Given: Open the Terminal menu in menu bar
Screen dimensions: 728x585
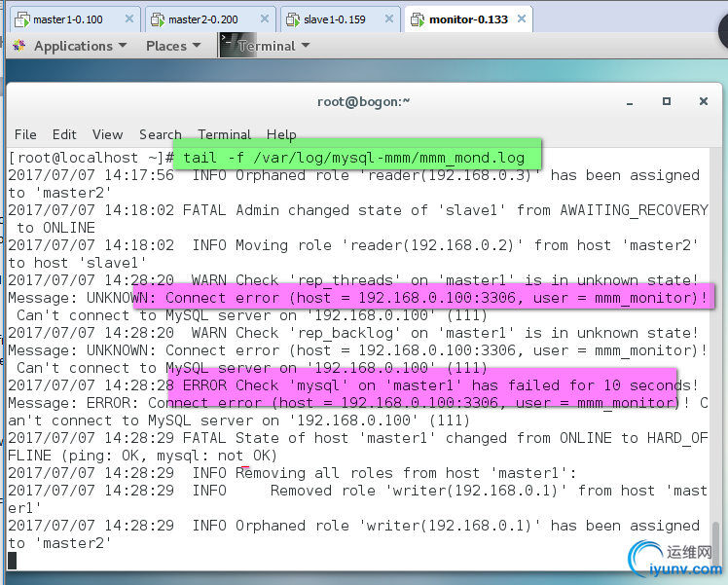Looking at the screenshot, I should pos(224,134).
